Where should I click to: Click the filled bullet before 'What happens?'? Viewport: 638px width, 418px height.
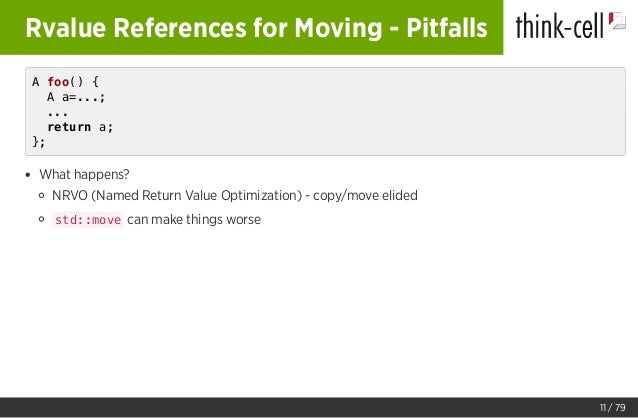(28, 175)
